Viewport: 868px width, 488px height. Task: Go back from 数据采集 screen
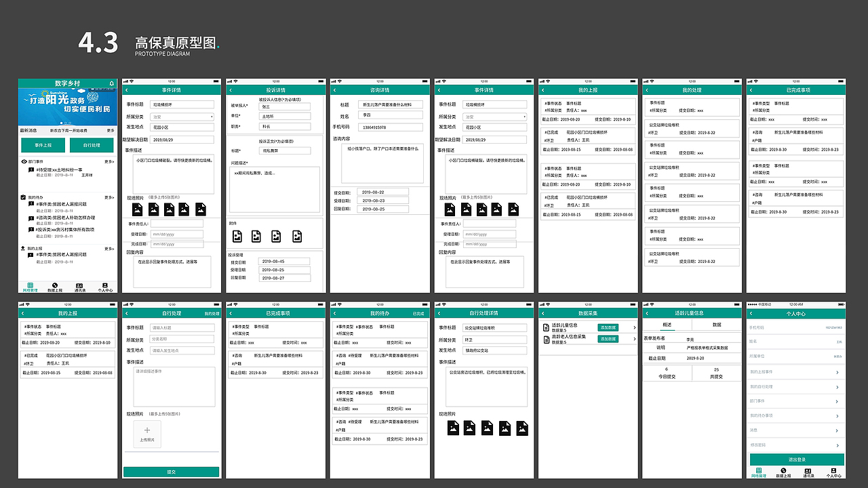(542, 314)
